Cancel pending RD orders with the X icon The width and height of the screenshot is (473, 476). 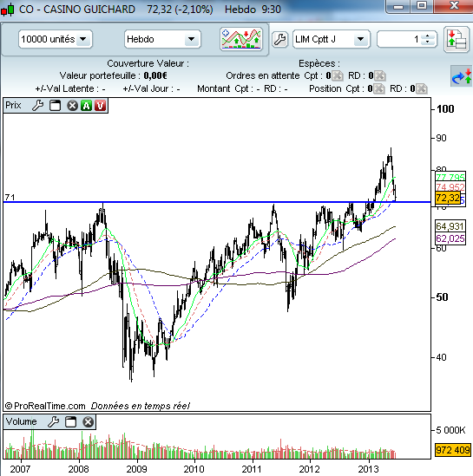click(x=380, y=75)
